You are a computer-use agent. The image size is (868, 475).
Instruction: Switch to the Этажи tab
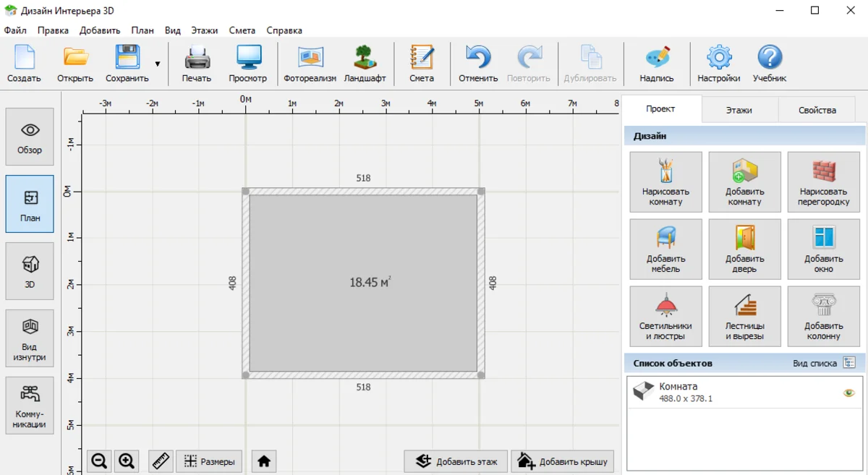pos(739,110)
